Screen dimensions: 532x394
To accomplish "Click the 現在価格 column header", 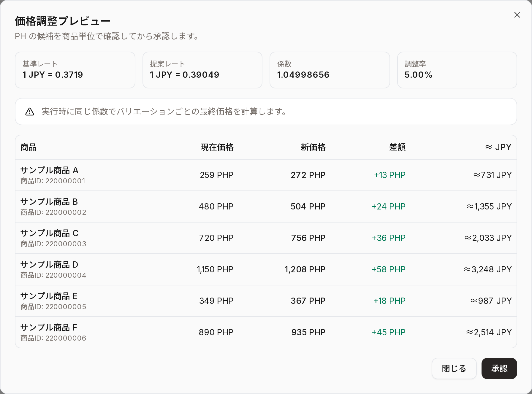I will coord(217,147).
